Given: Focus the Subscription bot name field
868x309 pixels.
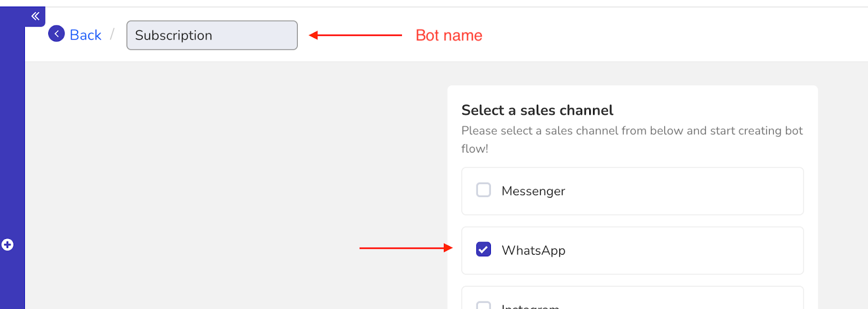Looking at the screenshot, I should click(x=212, y=35).
